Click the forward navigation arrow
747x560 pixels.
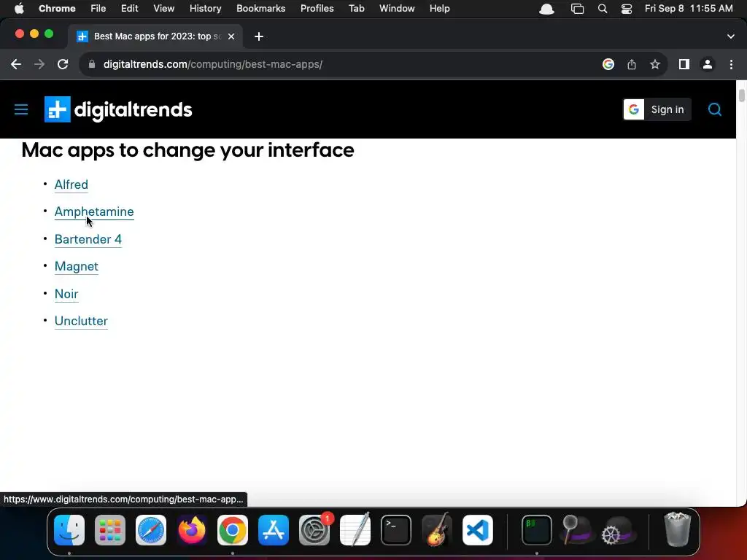39,64
